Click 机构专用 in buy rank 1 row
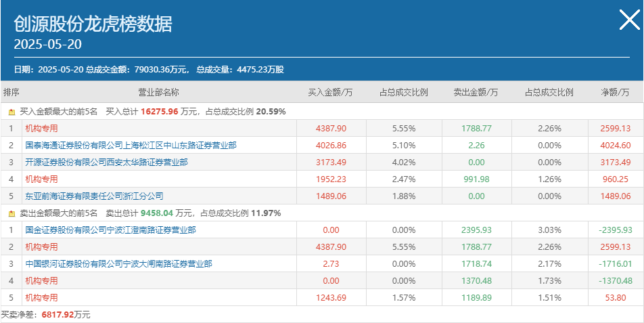This screenshot has width=644, height=323. coord(41,129)
